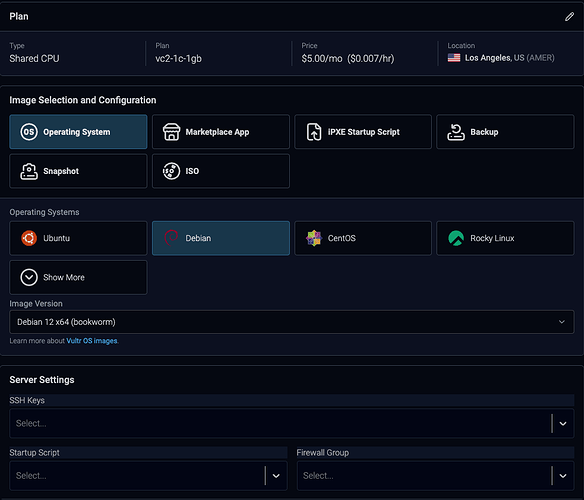Click the CentOS logo icon
Screen dimensions: 584x500
[314, 238]
